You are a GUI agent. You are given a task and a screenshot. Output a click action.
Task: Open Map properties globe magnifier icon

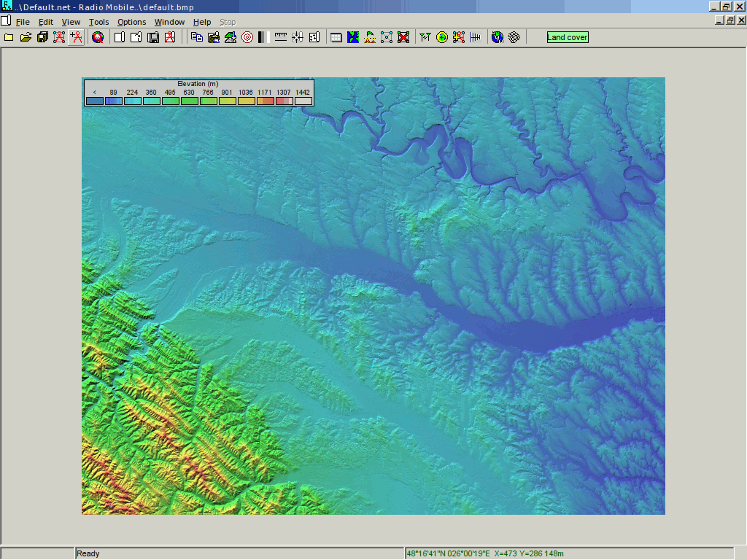pyautogui.click(x=98, y=37)
